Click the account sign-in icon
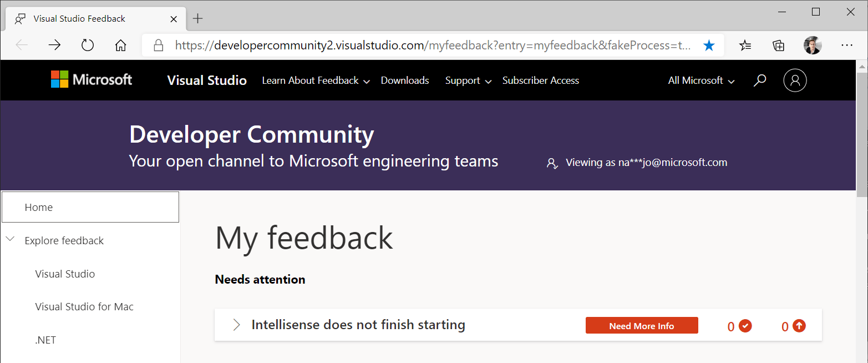 (795, 80)
